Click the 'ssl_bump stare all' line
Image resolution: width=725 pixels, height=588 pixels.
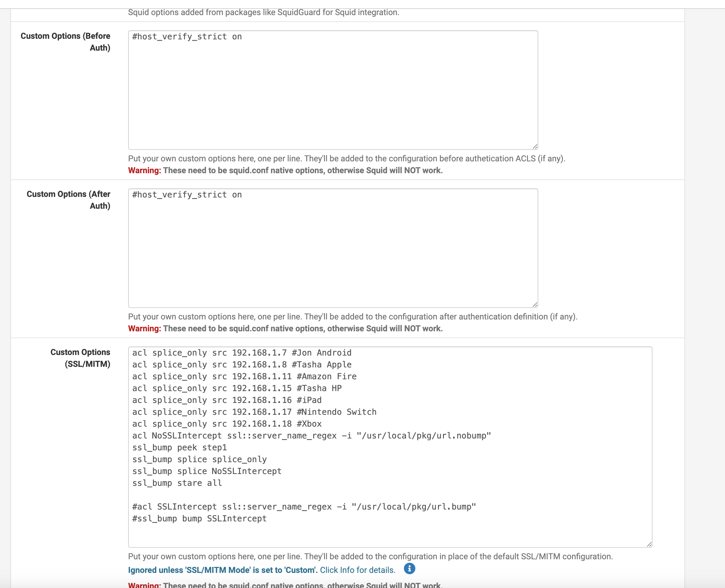177,483
